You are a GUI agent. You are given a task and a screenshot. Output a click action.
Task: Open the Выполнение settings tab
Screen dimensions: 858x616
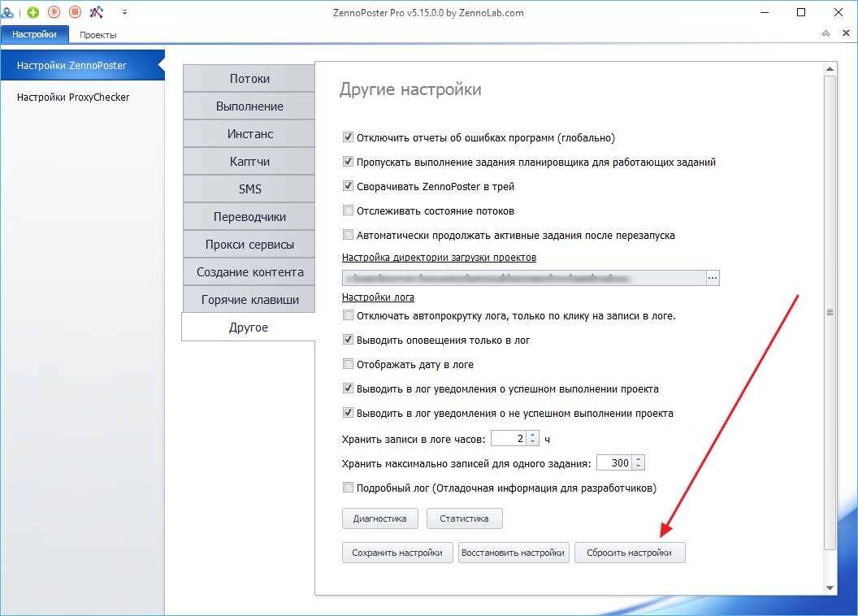click(249, 106)
